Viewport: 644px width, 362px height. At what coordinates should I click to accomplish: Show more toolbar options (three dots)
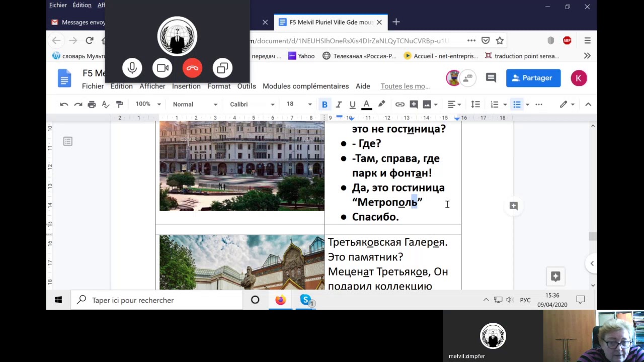pyautogui.click(x=539, y=104)
